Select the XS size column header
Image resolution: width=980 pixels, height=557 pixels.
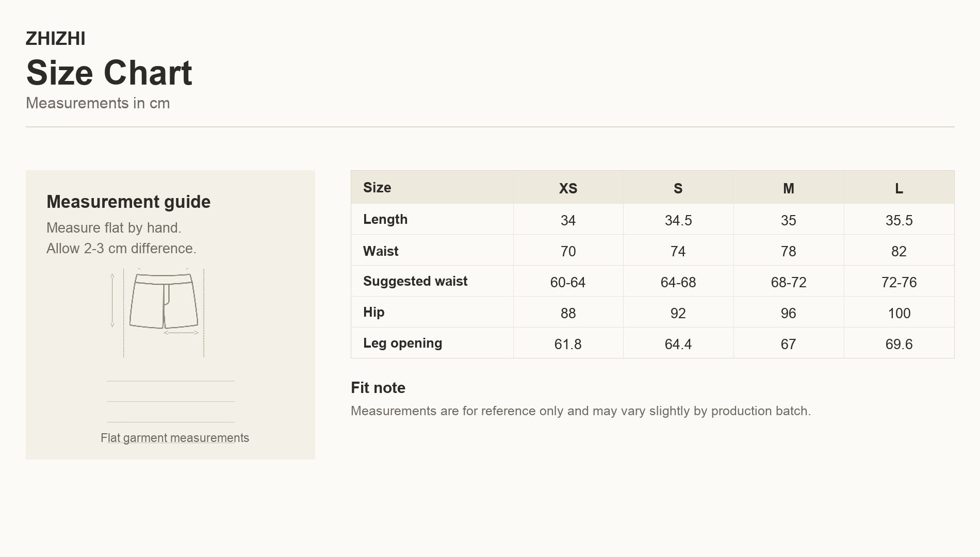568,188
